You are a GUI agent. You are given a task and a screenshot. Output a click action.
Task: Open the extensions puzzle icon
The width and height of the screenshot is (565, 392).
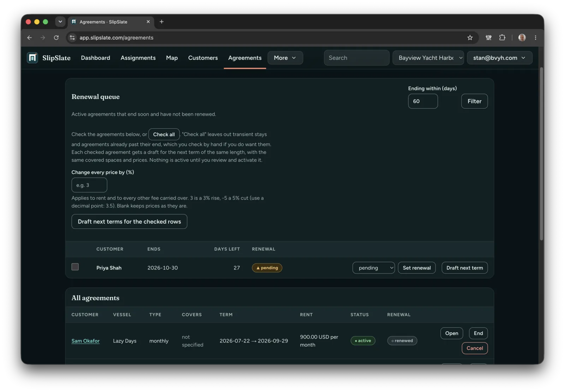(502, 37)
